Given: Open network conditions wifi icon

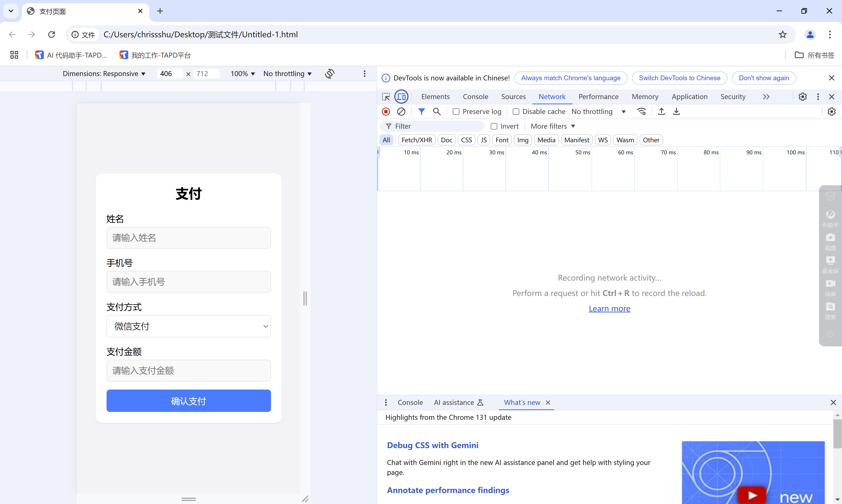Looking at the screenshot, I should pyautogui.click(x=641, y=111).
